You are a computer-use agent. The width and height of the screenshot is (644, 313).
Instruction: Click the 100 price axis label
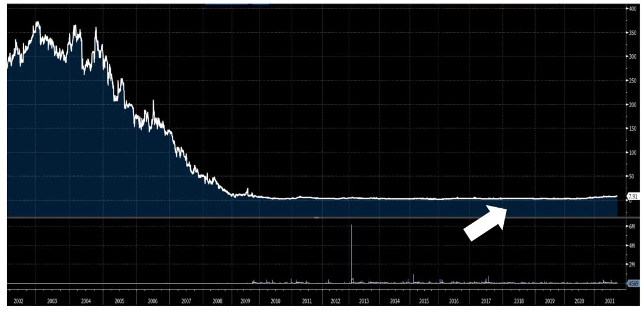point(633,152)
